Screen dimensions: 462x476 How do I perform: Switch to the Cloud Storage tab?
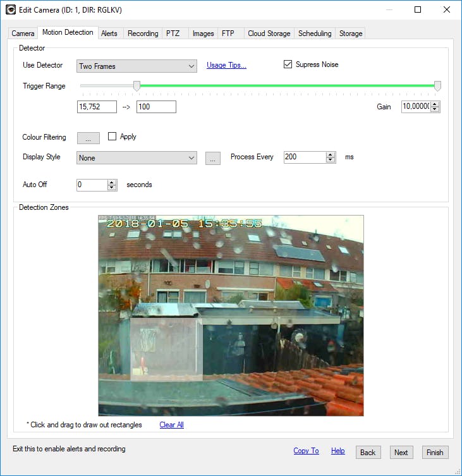pyautogui.click(x=269, y=34)
